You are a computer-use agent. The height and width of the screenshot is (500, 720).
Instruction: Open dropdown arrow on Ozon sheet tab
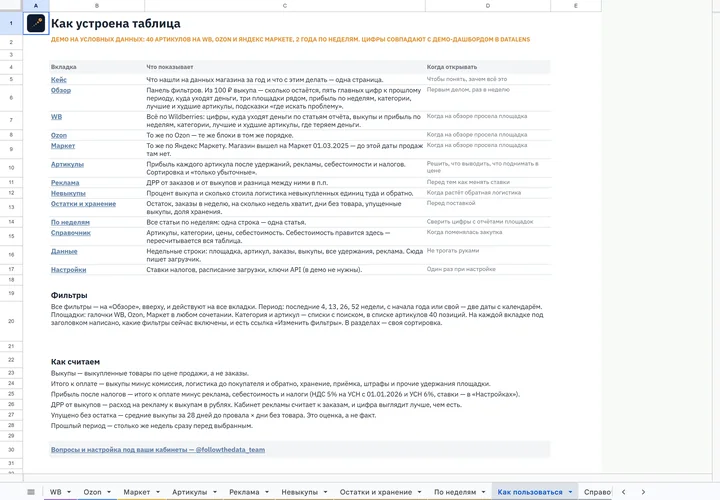point(109,492)
